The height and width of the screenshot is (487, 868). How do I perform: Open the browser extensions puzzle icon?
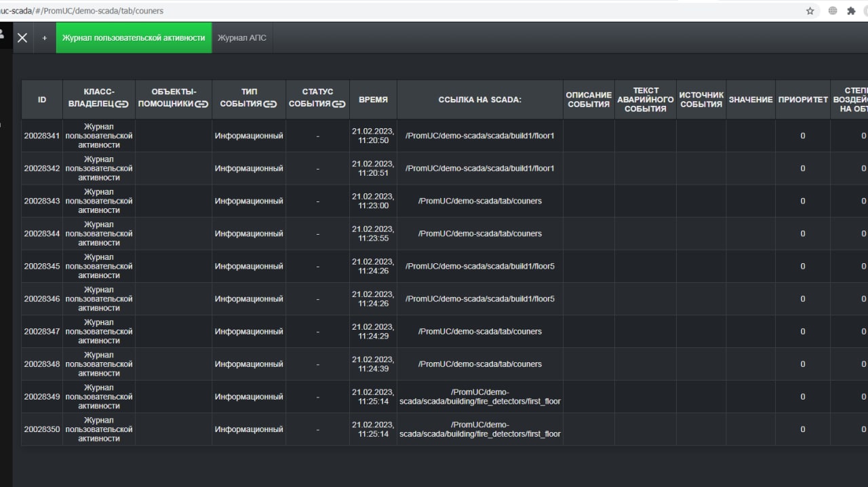tap(851, 11)
